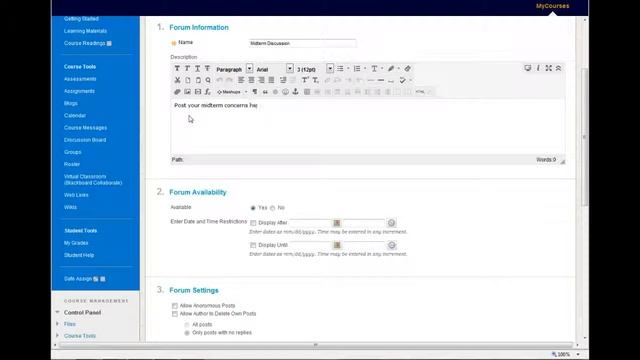Enable Allow Author to Delete Own Posts
This screenshot has height=360, width=640.
[175, 314]
